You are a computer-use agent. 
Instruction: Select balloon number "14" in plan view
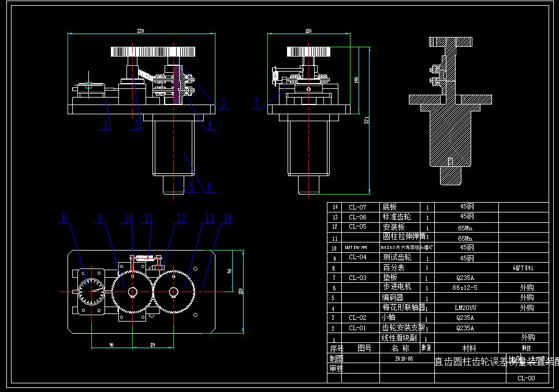click(x=228, y=218)
